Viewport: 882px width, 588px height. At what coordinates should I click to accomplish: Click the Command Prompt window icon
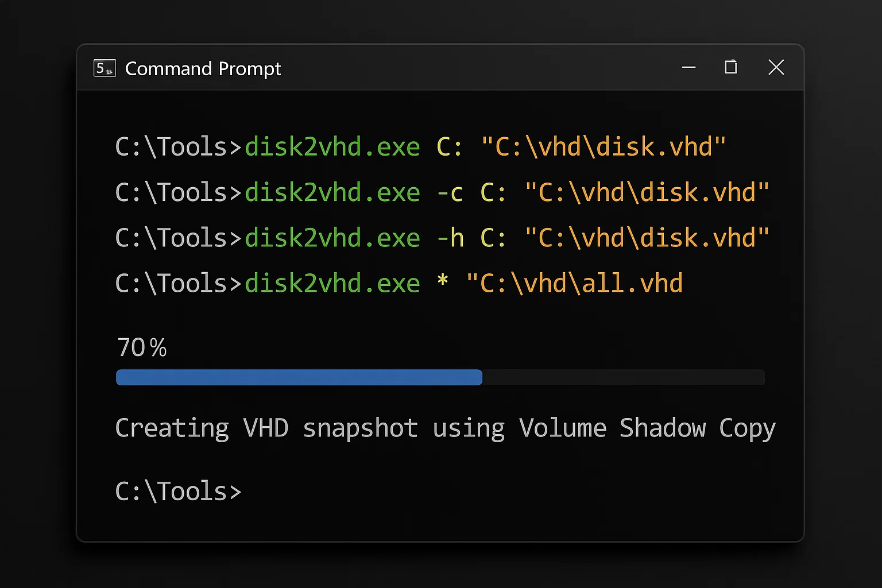(x=105, y=68)
